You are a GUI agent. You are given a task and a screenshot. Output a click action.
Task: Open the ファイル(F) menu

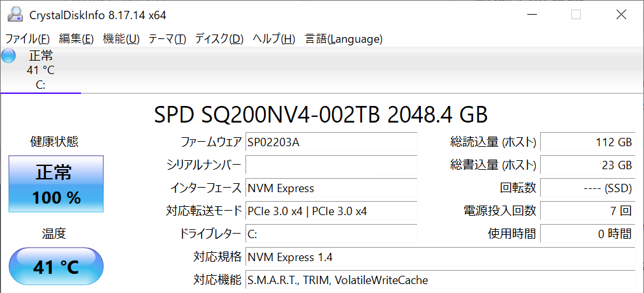coord(27,39)
